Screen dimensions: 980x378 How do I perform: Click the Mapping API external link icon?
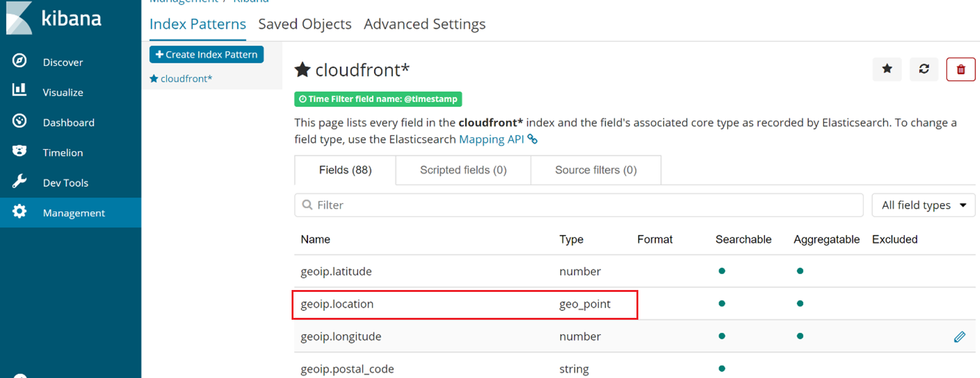click(x=532, y=139)
